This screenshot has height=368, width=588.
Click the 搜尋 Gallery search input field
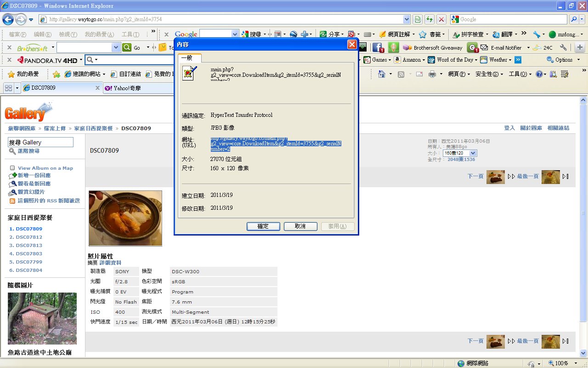(40, 142)
